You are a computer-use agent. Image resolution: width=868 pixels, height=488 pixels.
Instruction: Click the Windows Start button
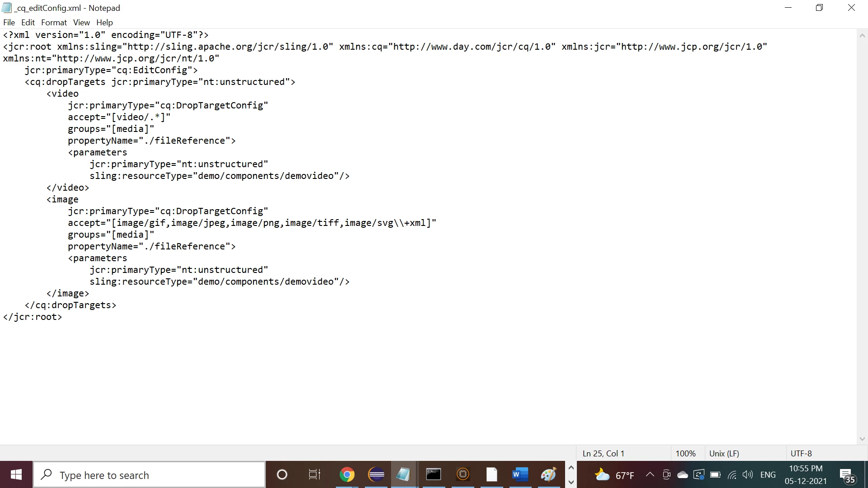pyautogui.click(x=16, y=475)
